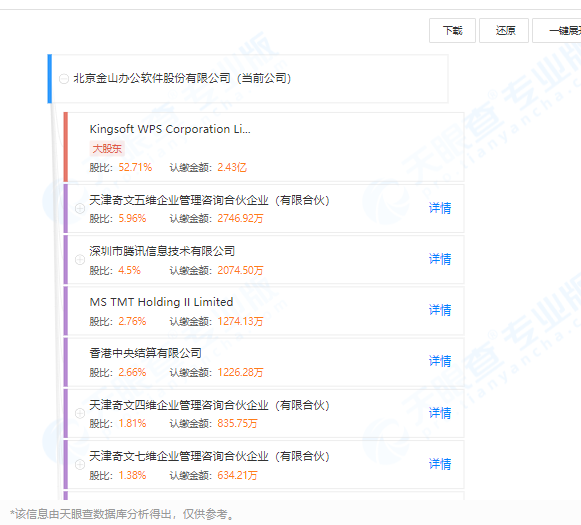This screenshot has width=581, height=525.
Task: Click 天津奇文七维企业管理咨询合伙企业 name
Action: (209, 456)
